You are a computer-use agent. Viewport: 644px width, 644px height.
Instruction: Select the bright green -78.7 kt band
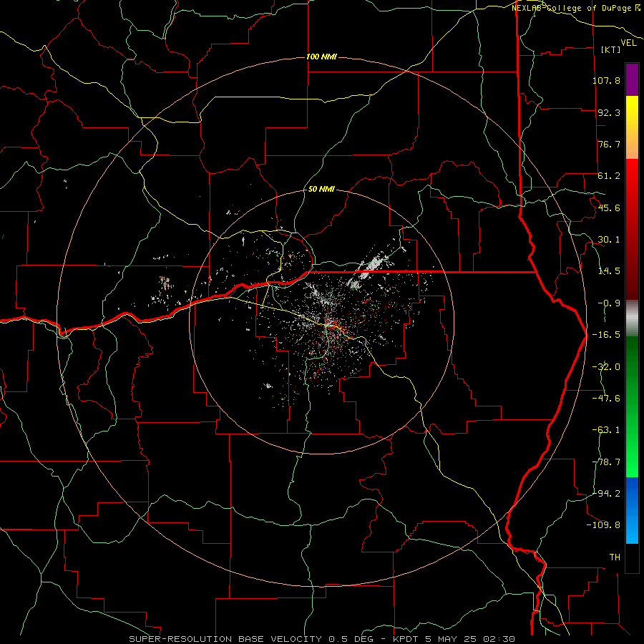632,460
